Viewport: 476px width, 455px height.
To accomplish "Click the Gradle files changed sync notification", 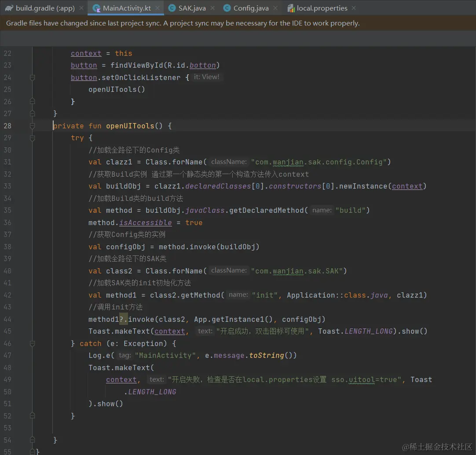I will pos(183,23).
